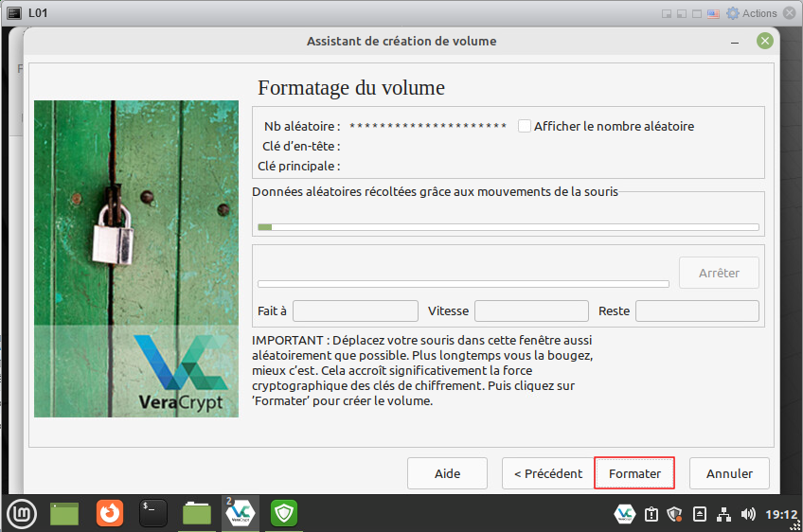This screenshot has height=532, width=803.
Task: Launch Firefox from the taskbar
Action: pos(110,513)
